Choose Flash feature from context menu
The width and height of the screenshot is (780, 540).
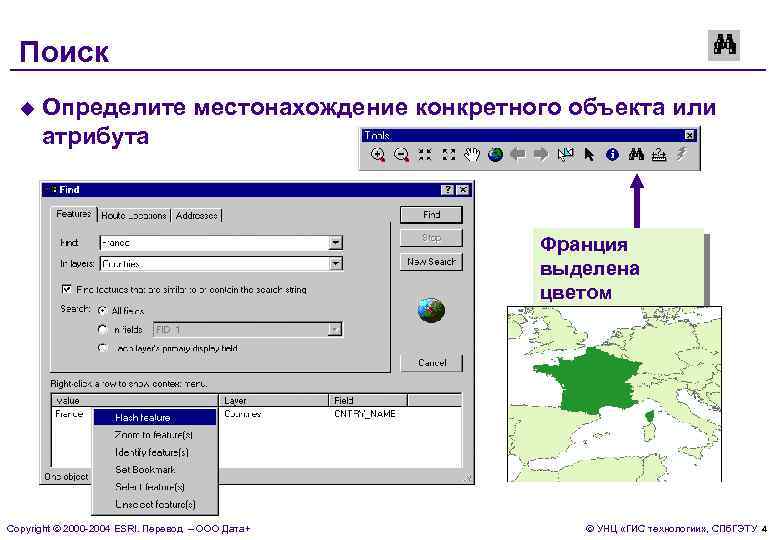tap(155, 418)
